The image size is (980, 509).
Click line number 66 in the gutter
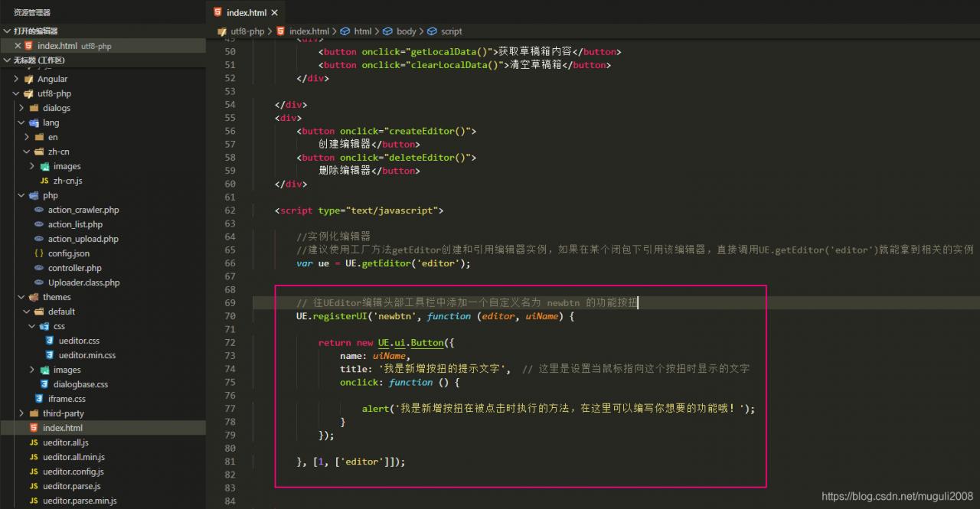point(230,263)
